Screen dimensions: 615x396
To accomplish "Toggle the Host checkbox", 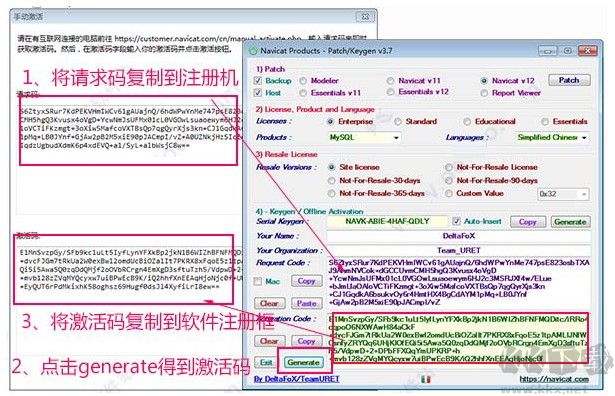I will (258, 93).
